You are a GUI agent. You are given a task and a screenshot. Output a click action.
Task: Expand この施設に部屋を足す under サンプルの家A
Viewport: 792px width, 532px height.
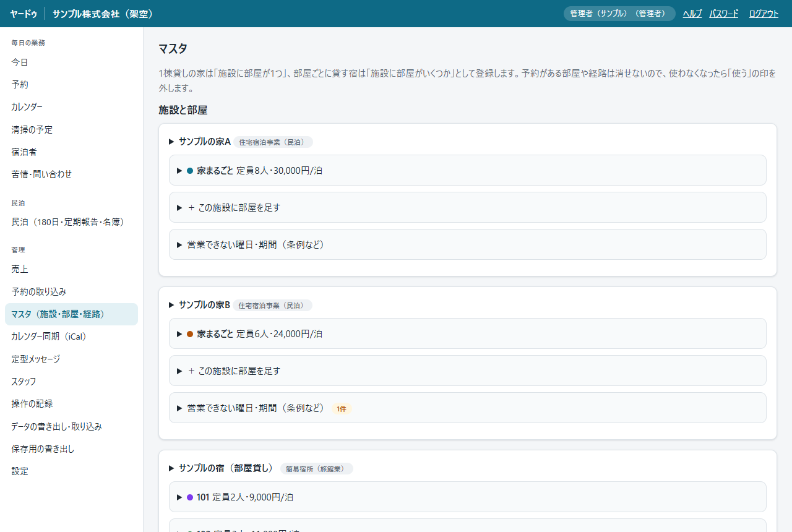tap(468, 207)
